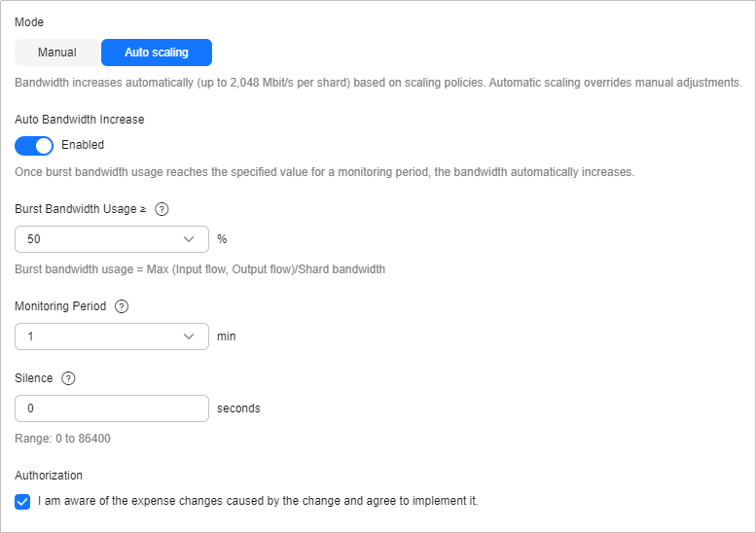Open the Monitoring Period minutes dropdown
756x533 pixels.
click(112, 337)
